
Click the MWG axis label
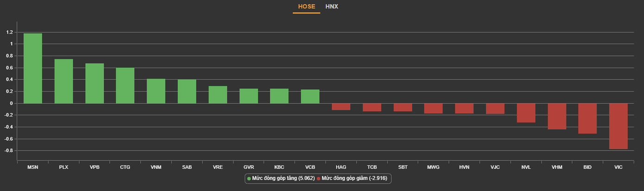click(x=433, y=167)
